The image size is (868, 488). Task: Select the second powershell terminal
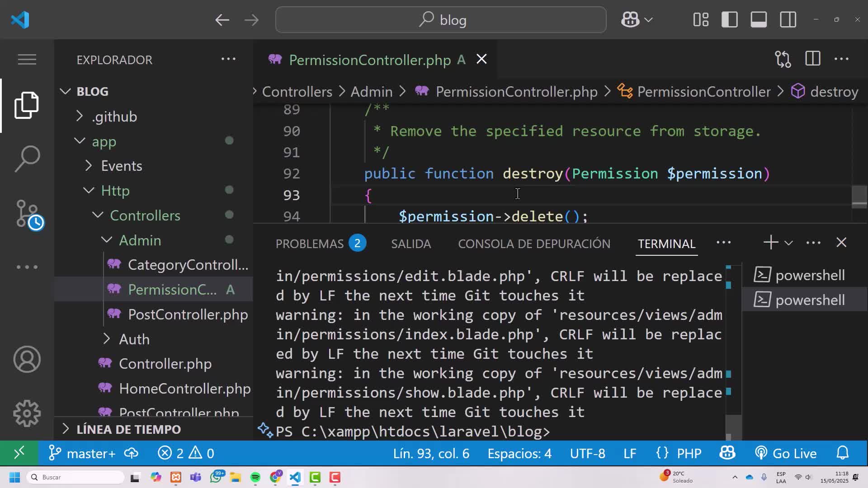click(x=805, y=300)
